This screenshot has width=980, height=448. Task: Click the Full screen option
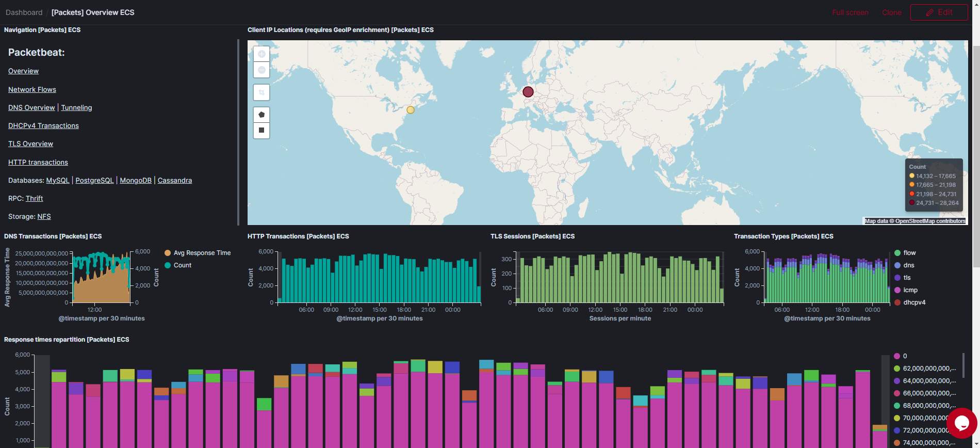click(850, 12)
